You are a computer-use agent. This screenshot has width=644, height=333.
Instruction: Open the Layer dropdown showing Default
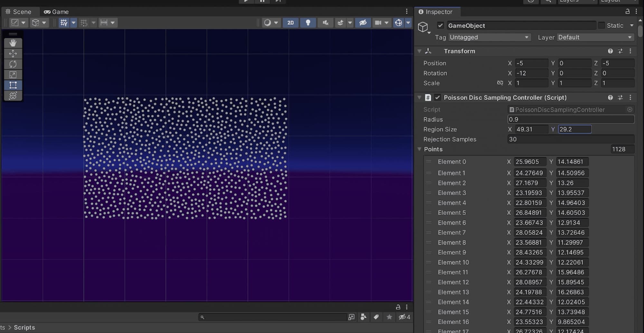(595, 37)
